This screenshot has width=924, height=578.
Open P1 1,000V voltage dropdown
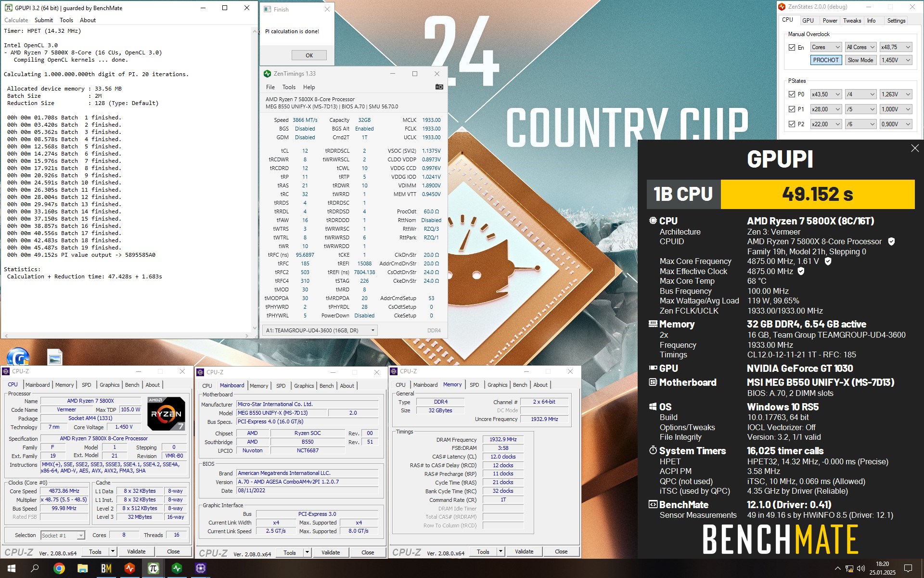(x=896, y=109)
